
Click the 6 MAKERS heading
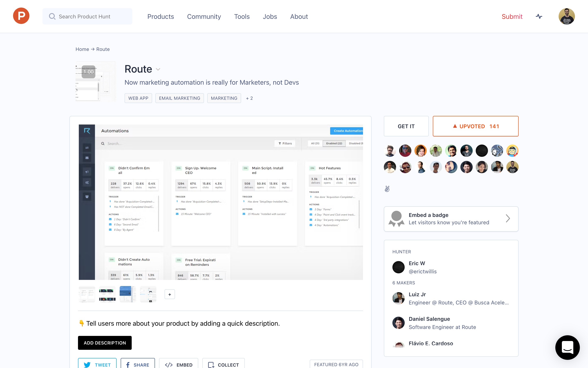(404, 283)
